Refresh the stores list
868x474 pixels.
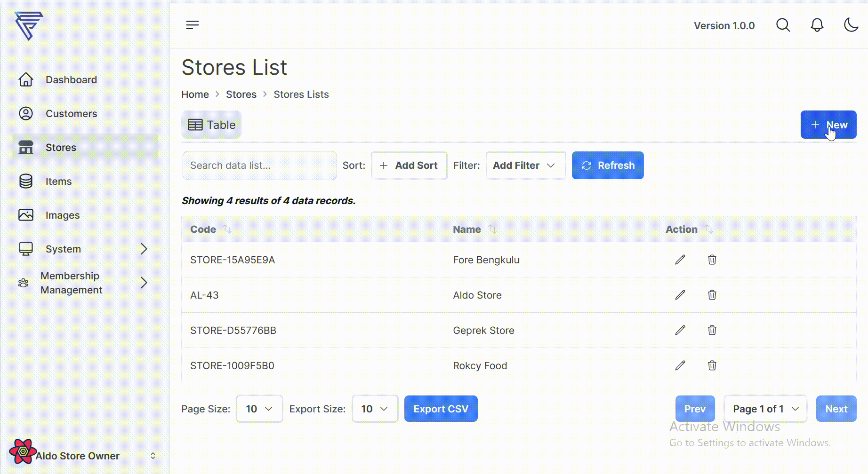click(608, 166)
